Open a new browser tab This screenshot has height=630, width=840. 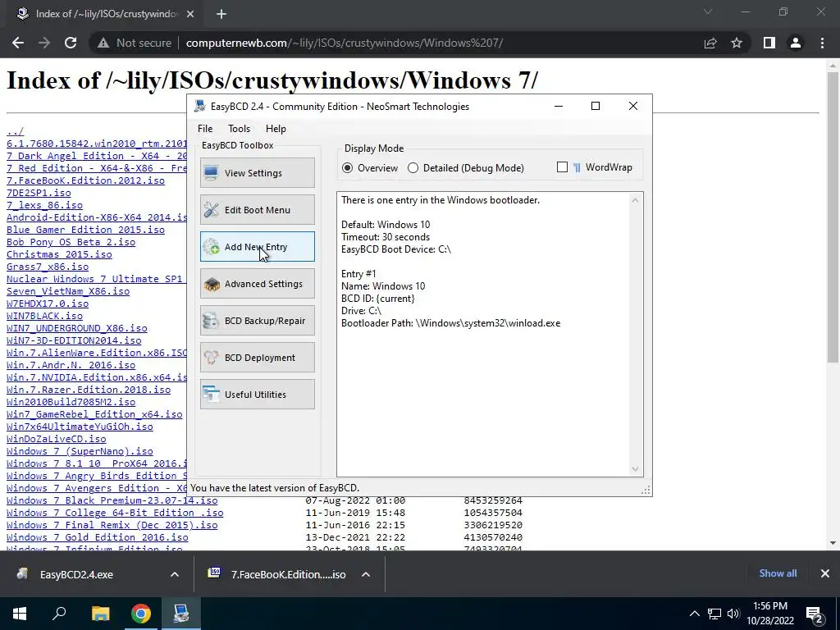(x=221, y=15)
